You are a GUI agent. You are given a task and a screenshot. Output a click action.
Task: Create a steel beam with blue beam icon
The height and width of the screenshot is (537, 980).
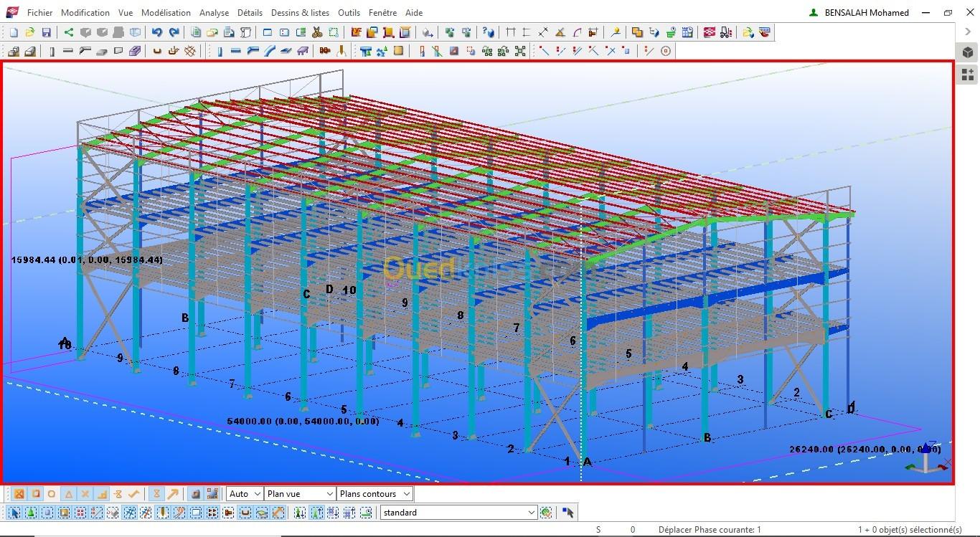(x=235, y=51)
